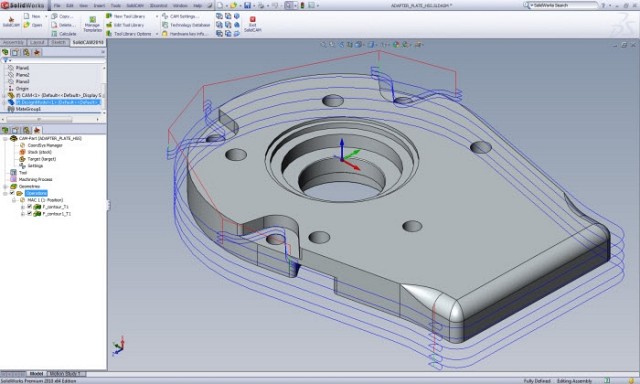Click New in SolidCAM ribbon
This screenshot has width=640, height=384.
[33, 16]
